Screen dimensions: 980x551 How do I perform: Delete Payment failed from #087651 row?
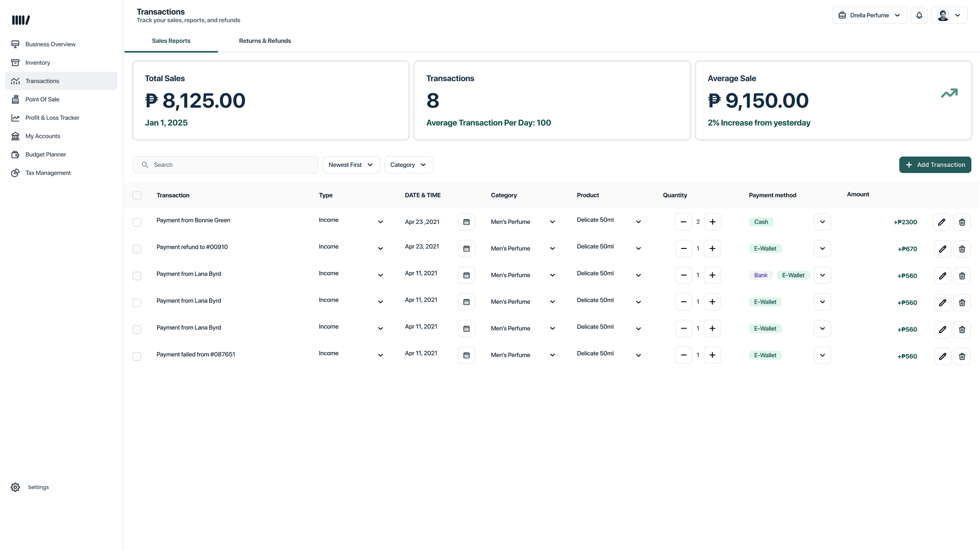(x=962, y=356)
